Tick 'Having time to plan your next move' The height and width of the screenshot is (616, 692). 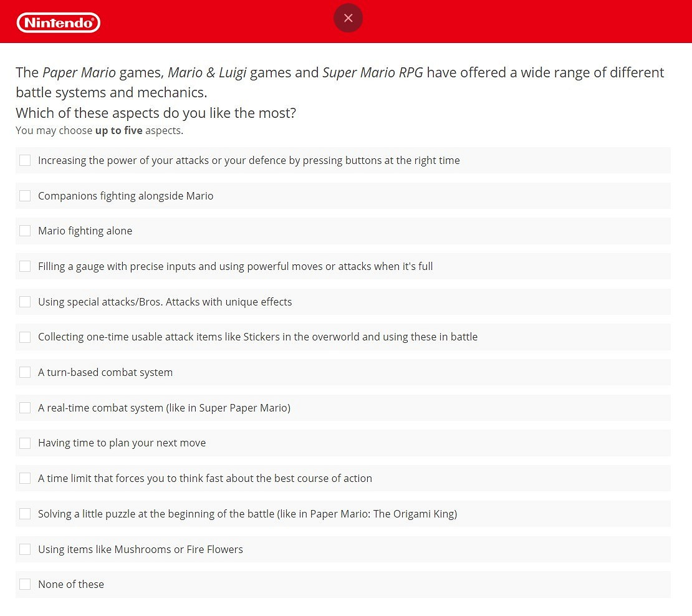pos(25,443)
